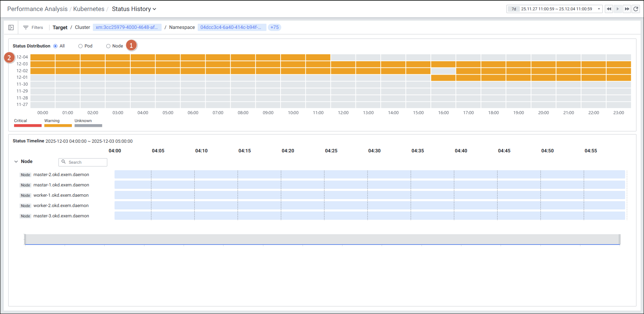Click the fast-forward time range button
This screenshot has height=314, width=644.
pos(627,9)
